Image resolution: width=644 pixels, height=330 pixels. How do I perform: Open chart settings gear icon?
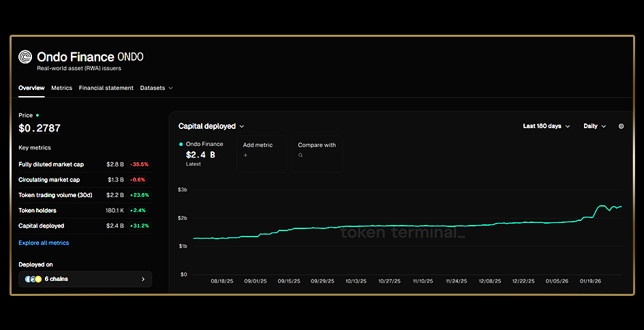click(x=621, y=126)
